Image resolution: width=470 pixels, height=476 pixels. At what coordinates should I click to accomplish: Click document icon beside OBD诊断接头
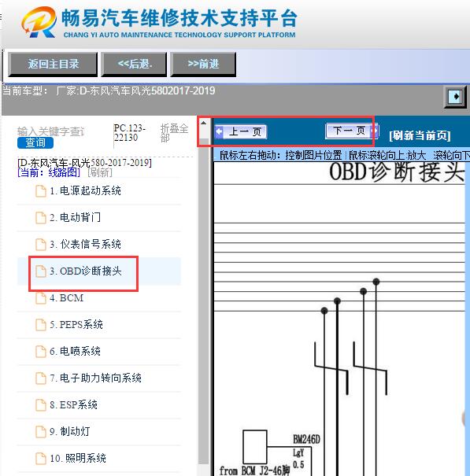[x=41, y=271]
